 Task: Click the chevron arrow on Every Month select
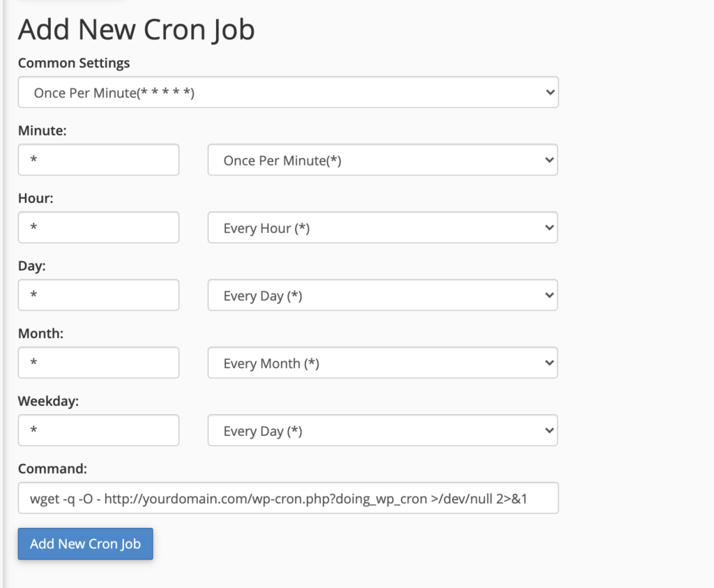click(x=549, y=363)
